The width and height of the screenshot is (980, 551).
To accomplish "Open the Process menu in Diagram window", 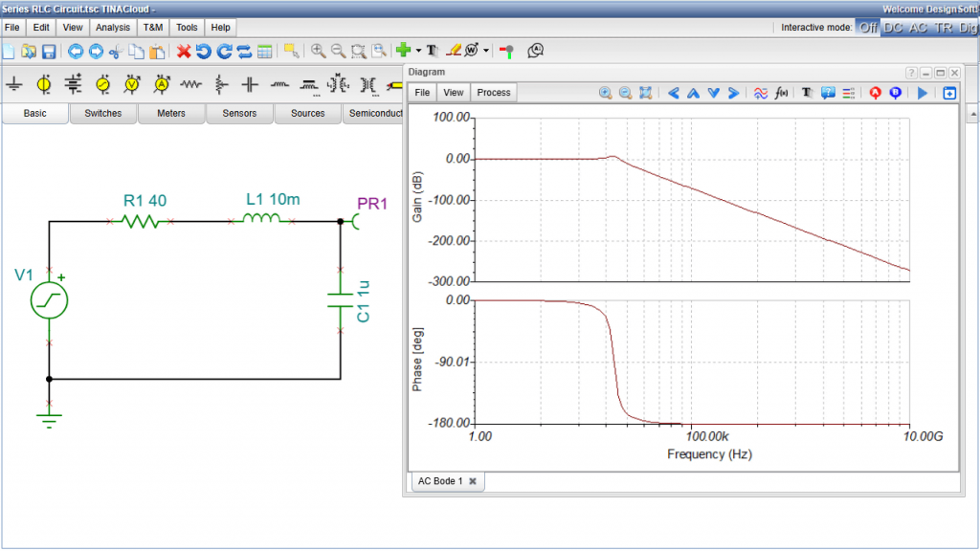I will (x=494, y=93).
